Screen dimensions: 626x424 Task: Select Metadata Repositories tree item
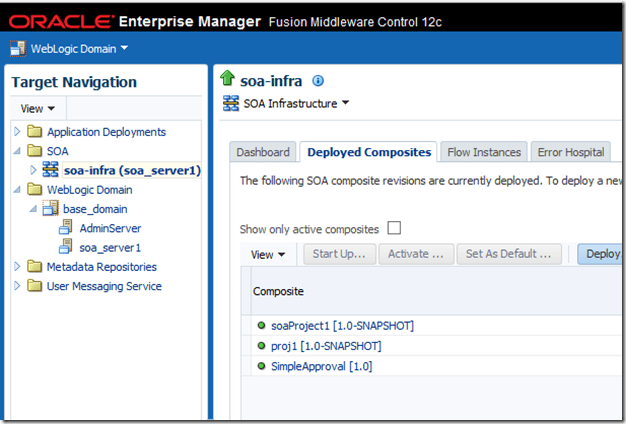102,267
